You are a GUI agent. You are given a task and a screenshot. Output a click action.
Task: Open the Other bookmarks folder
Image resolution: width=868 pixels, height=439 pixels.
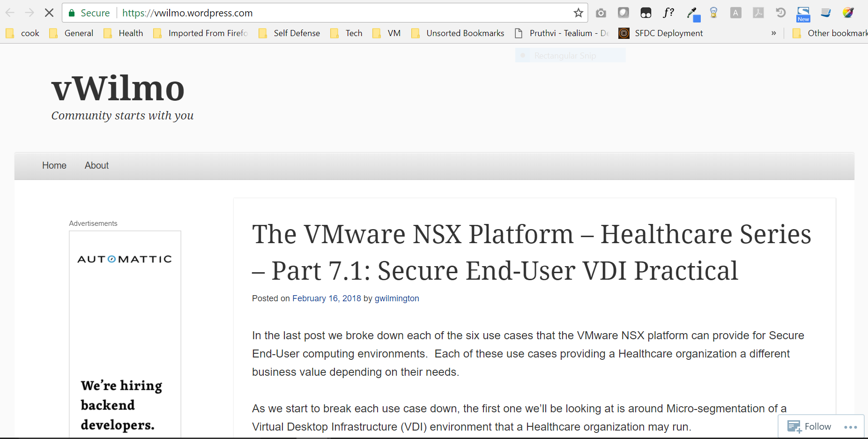[x=830, y=33]
